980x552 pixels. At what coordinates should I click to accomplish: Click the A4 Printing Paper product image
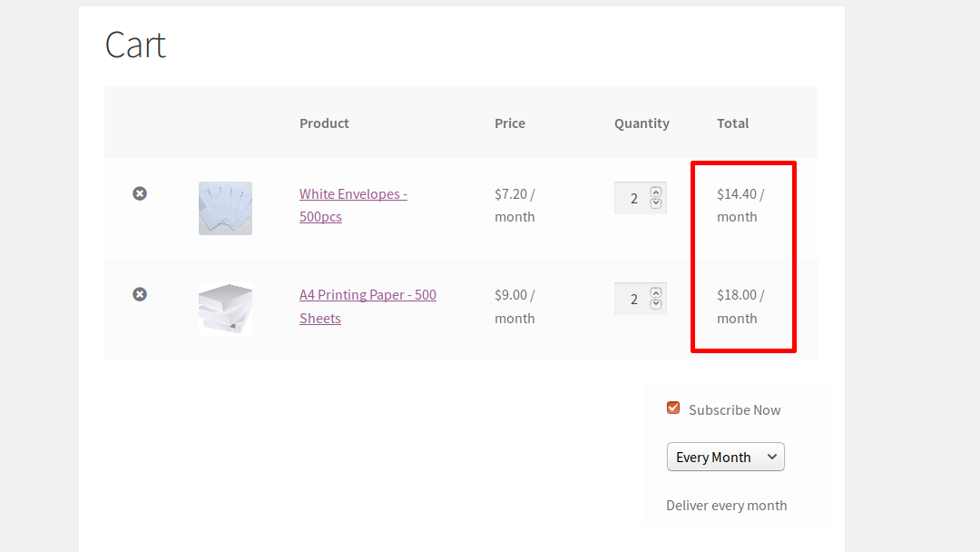pos(225,309)
